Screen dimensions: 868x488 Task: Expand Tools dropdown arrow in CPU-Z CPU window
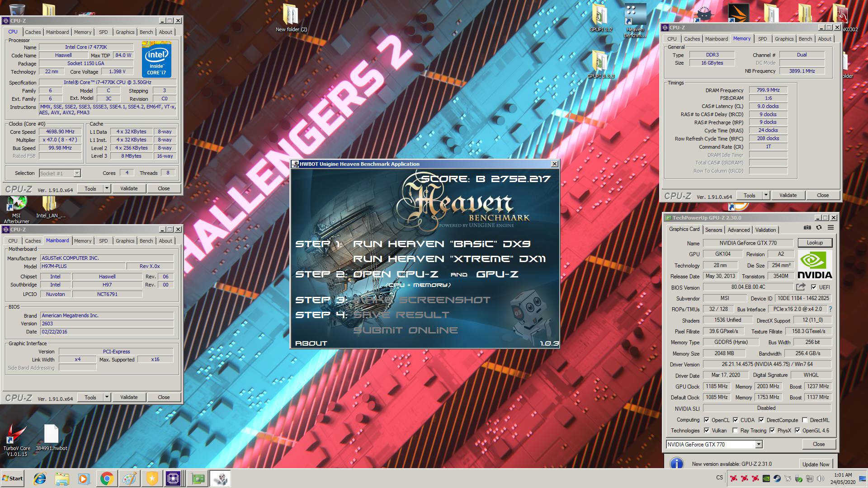pos(107,188)
